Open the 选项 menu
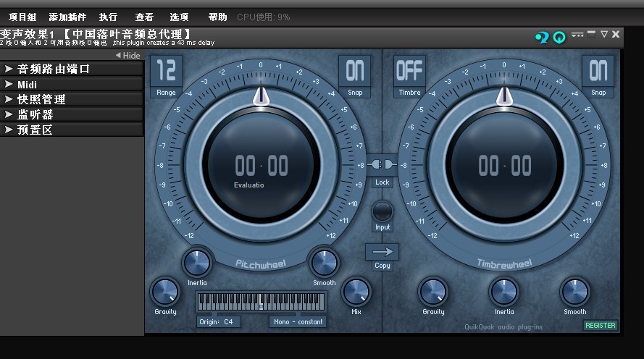Screen dimensions: 644x359 click(x=179, y=17)
